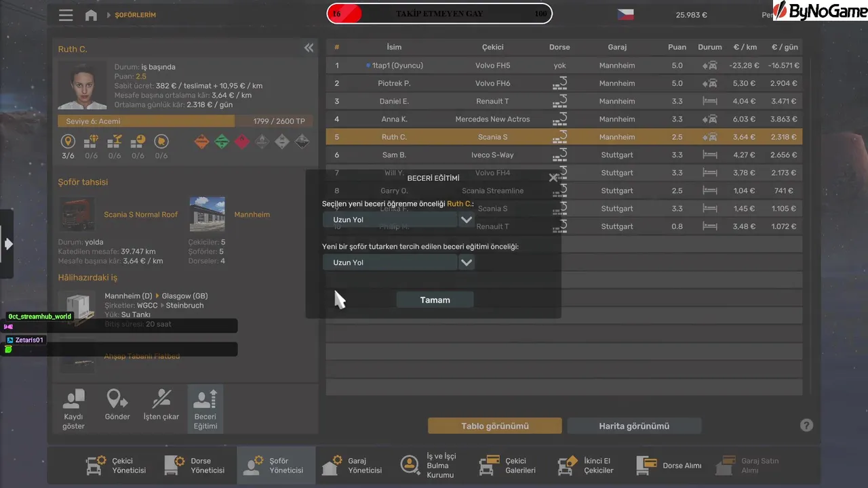This screenshot has width=868, height=488.
Task: Open the Mannheim garage link
Action: pos(252,214)
